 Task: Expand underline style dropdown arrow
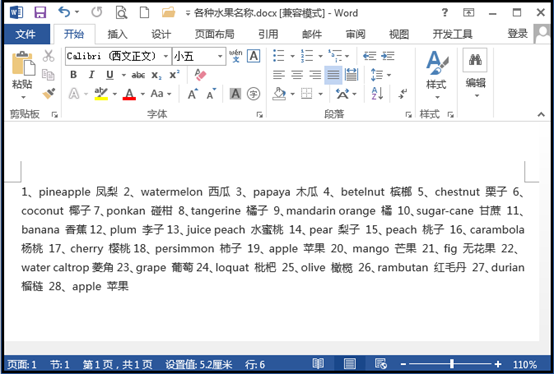124,75
